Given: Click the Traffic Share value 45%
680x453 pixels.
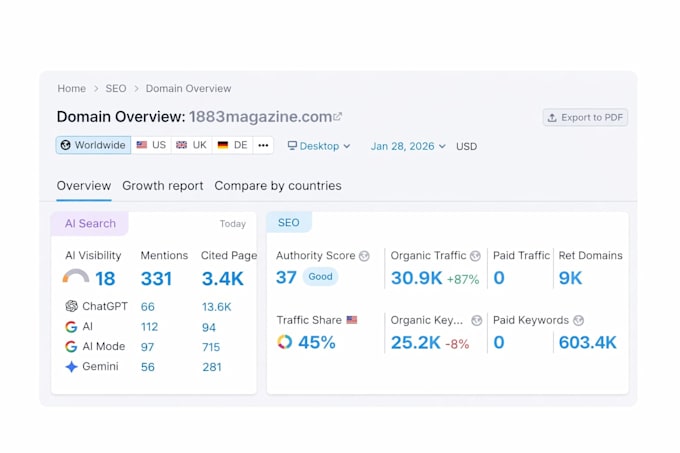Looking at the screenshot, I should point(317,342).
